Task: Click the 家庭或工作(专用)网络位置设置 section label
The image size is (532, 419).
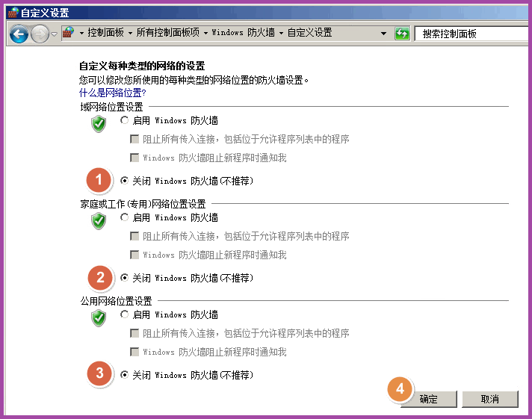Action: 143,204
